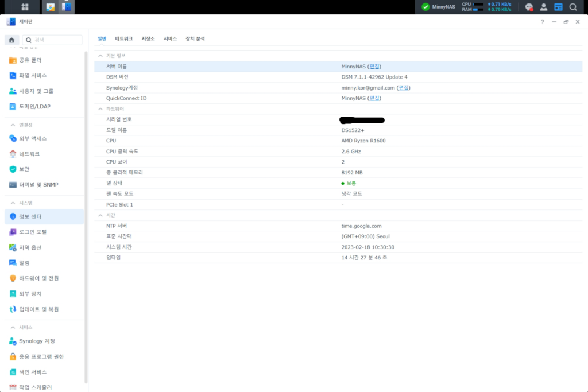Open the Hardware & Power (하드웨어 및 전원) icon
Screen dimensions: 588x392
(x=13, y=278)
